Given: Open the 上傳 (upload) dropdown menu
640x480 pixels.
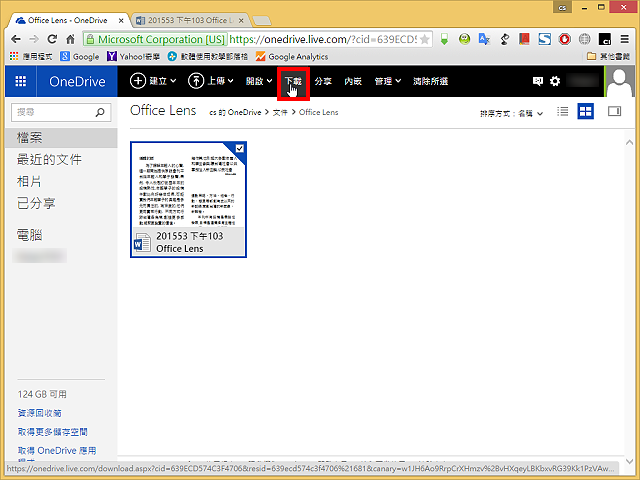Looking at the screenshot, I should (x=211, y=81).
